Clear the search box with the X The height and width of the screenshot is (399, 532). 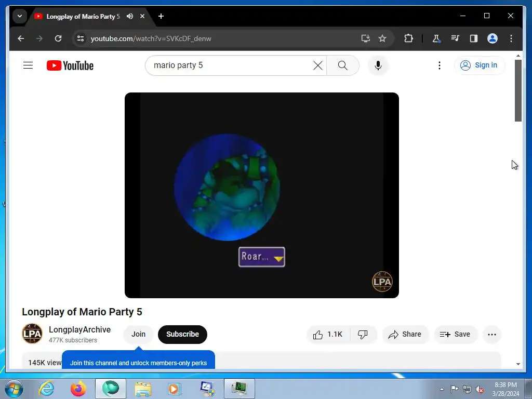(x=318, y=65)
